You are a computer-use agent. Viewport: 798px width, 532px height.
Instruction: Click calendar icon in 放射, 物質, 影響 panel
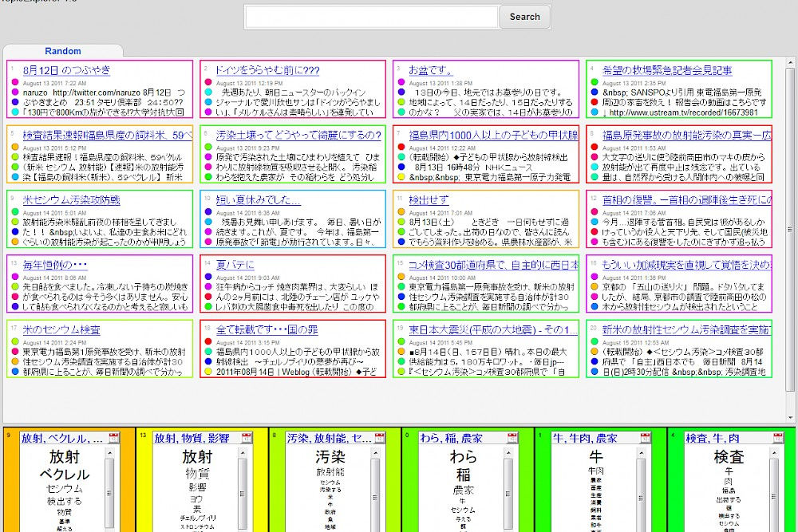point(246,438)
